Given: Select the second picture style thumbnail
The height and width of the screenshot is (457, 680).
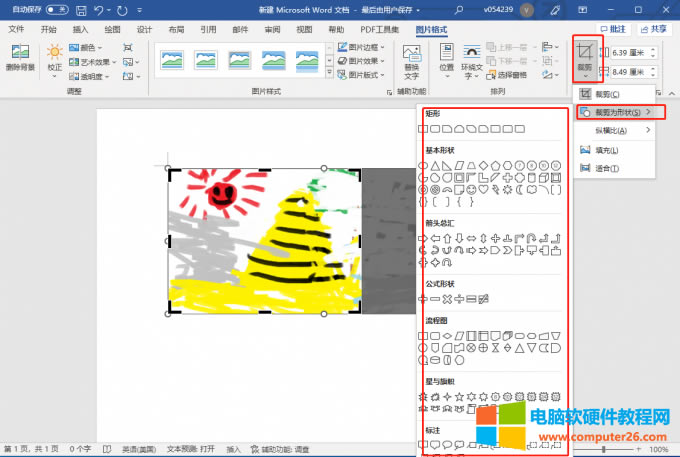Looking at the screenshot, I should coord(207,59).
